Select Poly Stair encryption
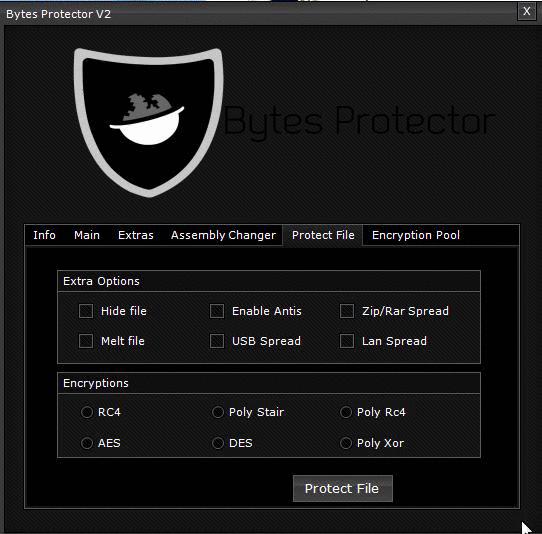542x534 pixels. pos(218,412)
